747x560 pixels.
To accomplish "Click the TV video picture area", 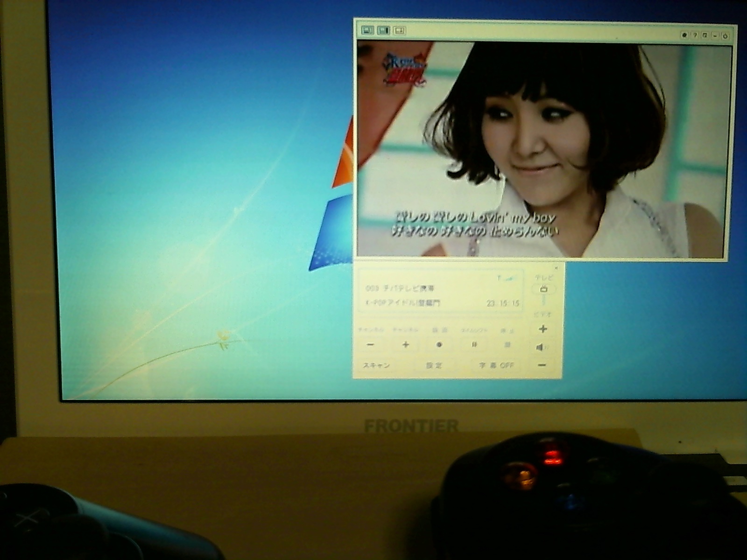I will point(543,149).
